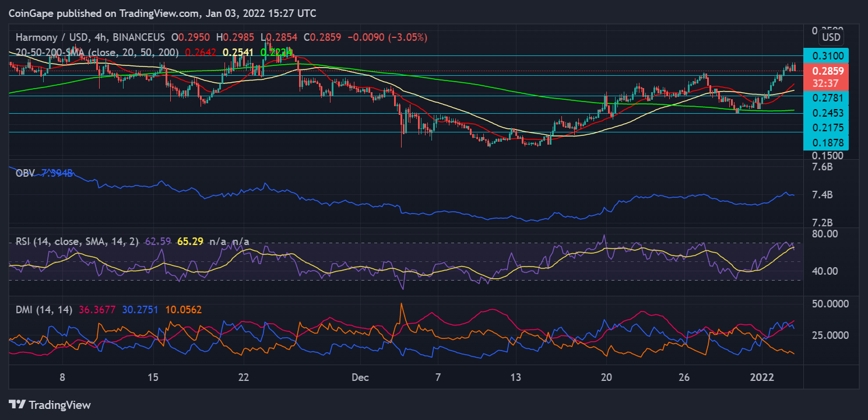Open the USD currency selector
868x420 pixels.
tap(831, 37)
